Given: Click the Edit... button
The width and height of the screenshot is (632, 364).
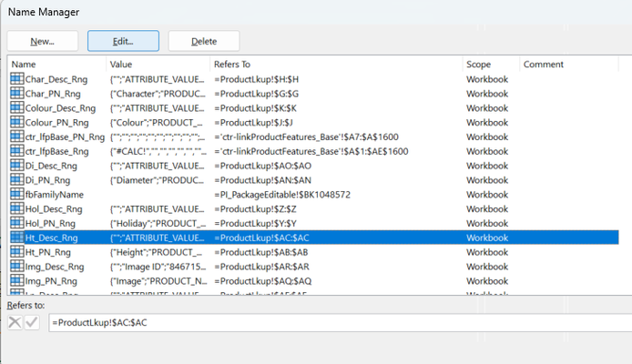Looking at the screenshot, I should [x=123, y=41].
